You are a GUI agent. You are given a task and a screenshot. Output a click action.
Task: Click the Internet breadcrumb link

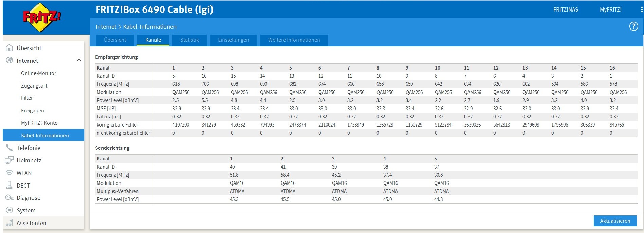(x=106, y=27)
